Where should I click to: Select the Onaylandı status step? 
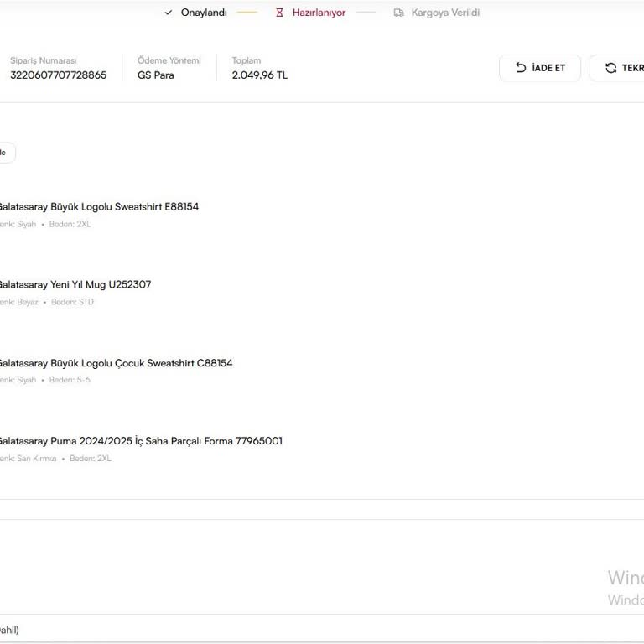196,13
